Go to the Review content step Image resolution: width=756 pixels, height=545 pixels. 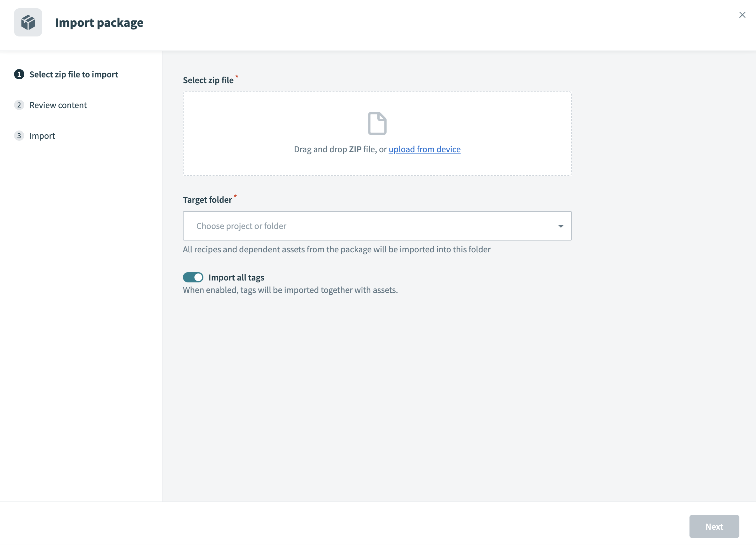pos(58,105)
